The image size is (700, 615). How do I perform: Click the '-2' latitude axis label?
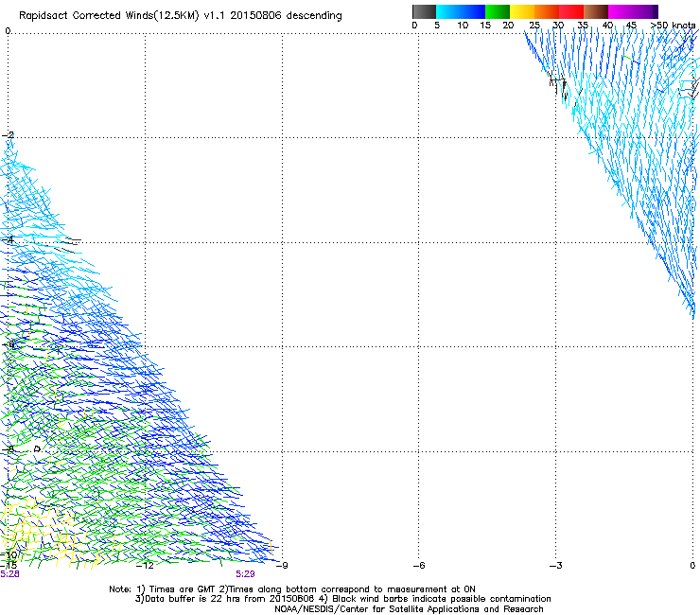coord(8,135)
